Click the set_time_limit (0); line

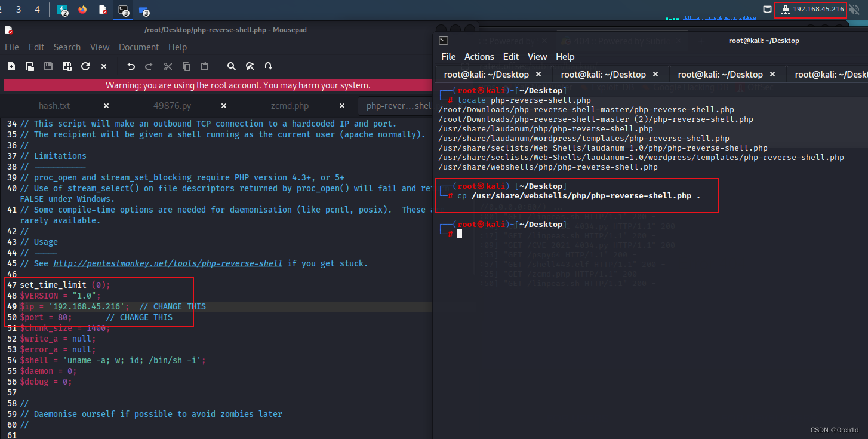point(65,285)
